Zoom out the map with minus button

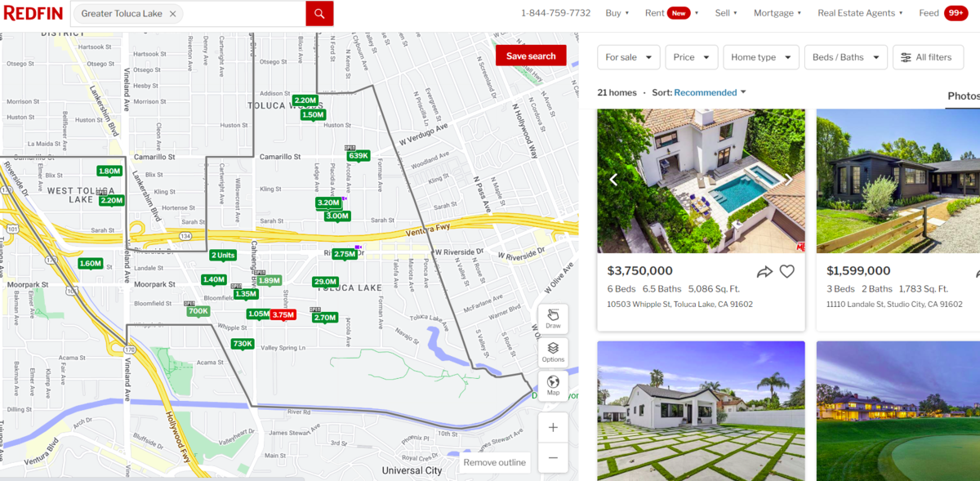coord(553,457)
